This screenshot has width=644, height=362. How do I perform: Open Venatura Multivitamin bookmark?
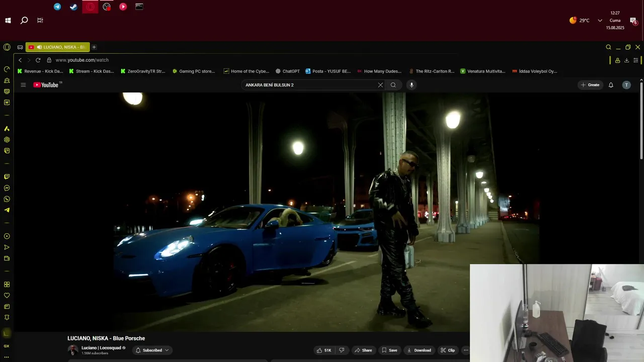point(483,71)
